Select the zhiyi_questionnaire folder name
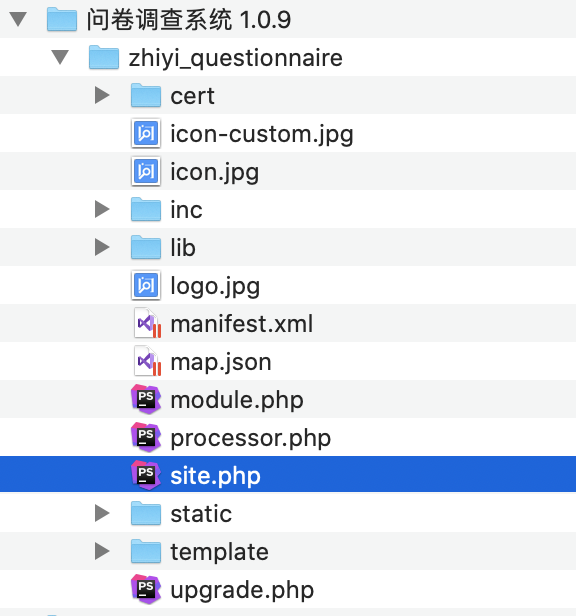576x616 pixels. (236, 58)
